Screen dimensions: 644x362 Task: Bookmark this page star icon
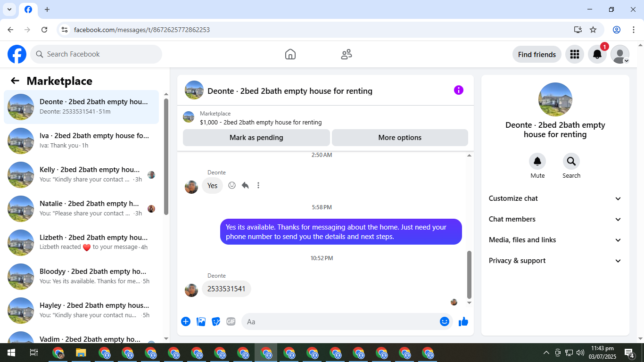pos(593,30)
